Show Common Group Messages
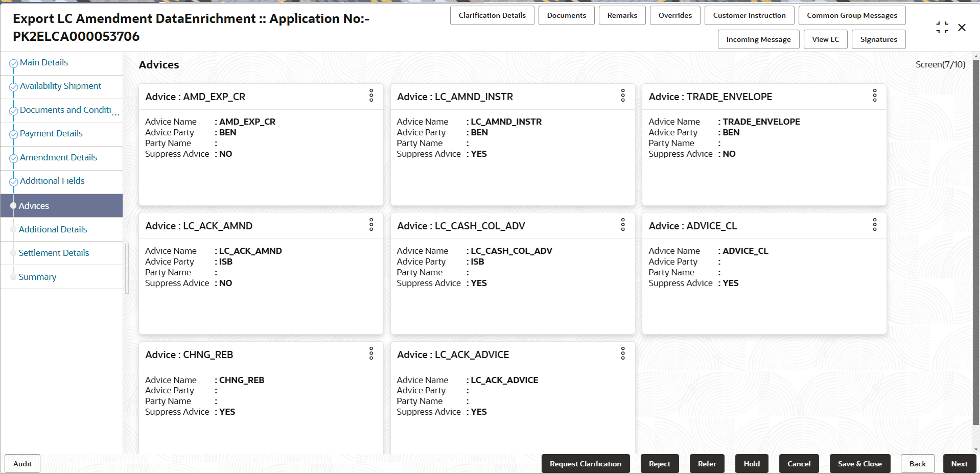 click(x=852, y=15)
